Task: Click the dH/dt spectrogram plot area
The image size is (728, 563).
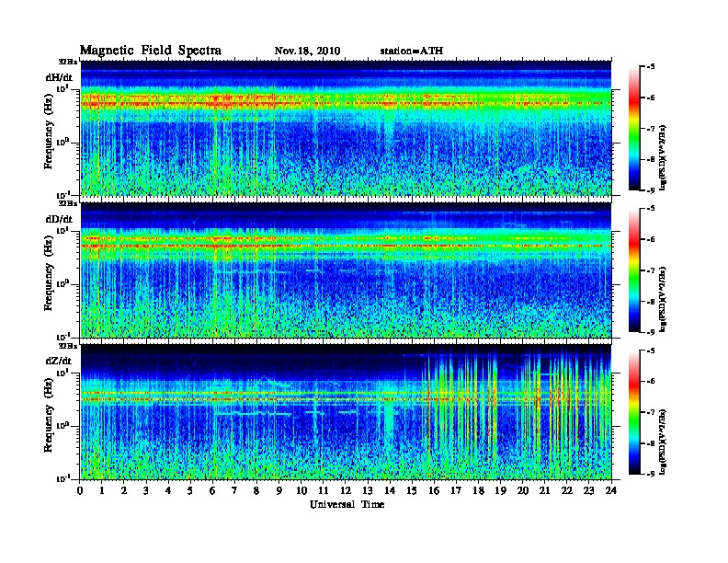Action: point(346,128)
